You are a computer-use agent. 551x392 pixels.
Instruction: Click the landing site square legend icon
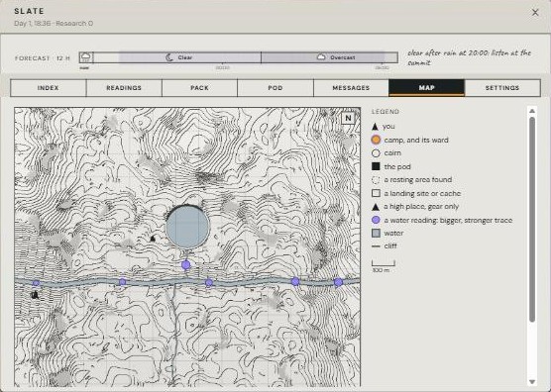(x=376, y=193)
